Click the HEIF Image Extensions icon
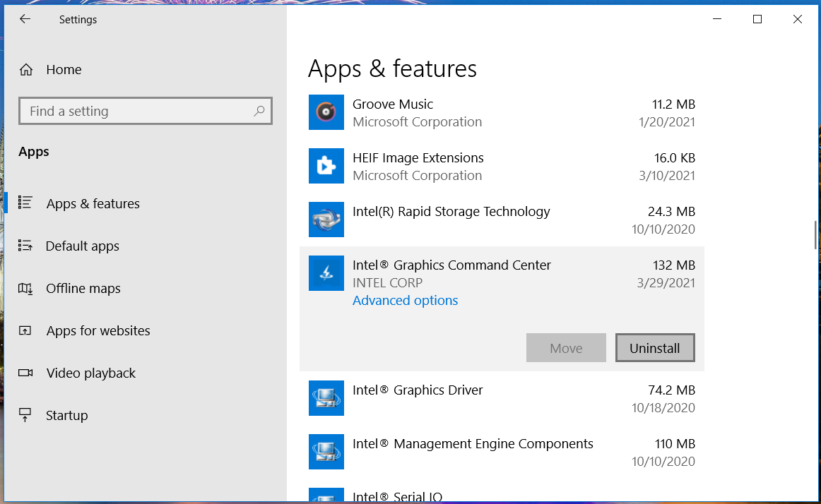The height and width of the screenshot is (504, 821). click(x=326, y=166)
